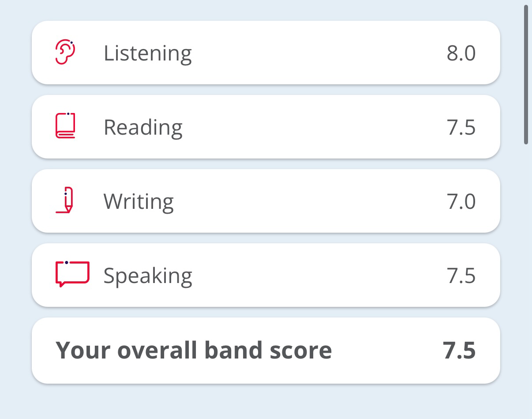This screenshot has height=419, width=532.
Task: Click blank middle area of Speaking card
Action: coord(309,276)
